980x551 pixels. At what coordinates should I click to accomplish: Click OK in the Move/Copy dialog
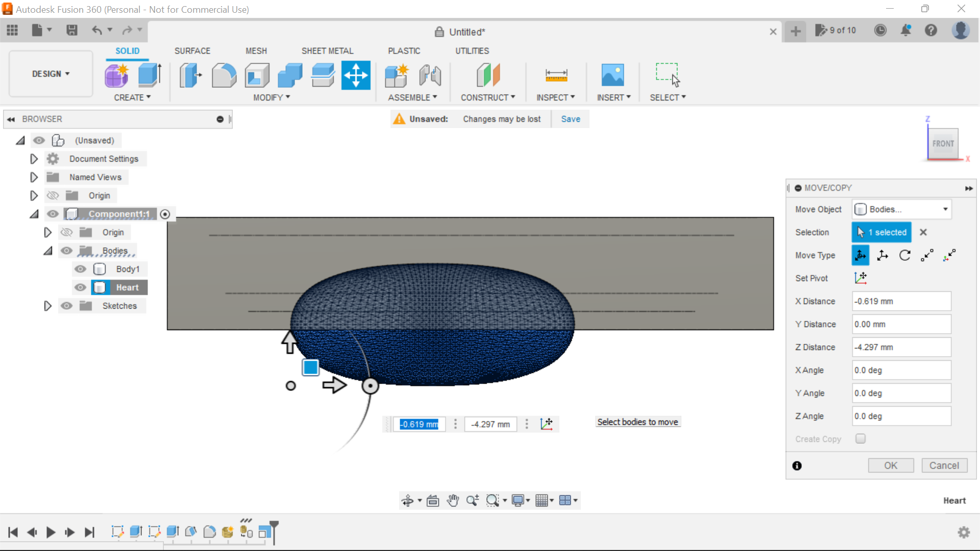point(891,465)
